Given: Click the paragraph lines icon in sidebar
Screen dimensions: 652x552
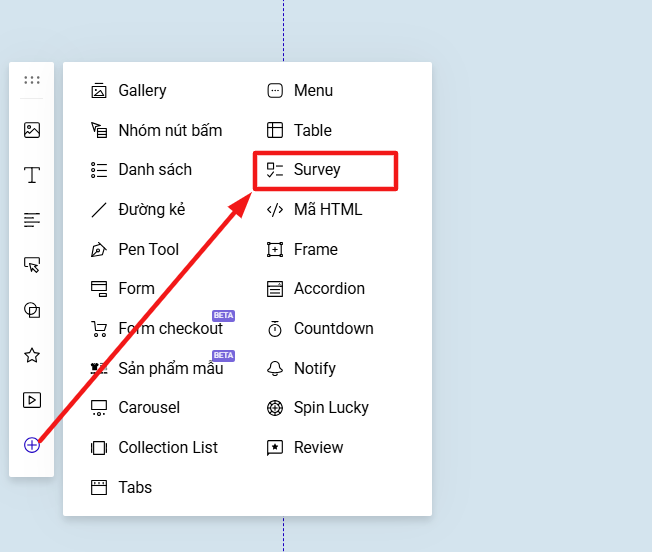Looking at the screenshot, I should point(32,220).
